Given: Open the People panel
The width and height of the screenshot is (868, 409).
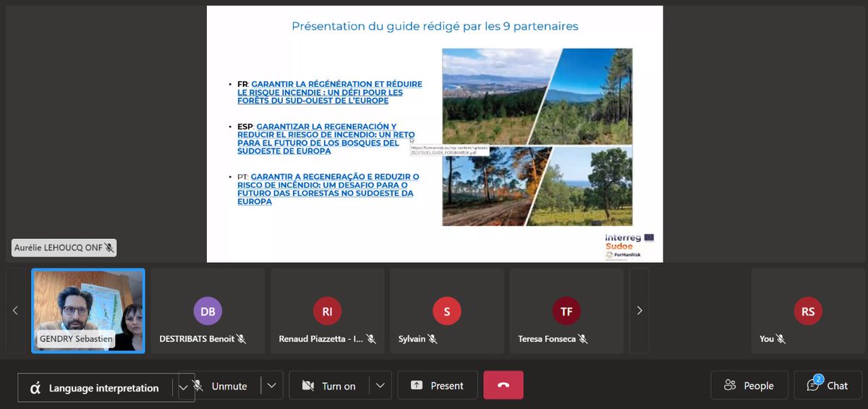Looking at the screenshot, I should coord(749,386).
